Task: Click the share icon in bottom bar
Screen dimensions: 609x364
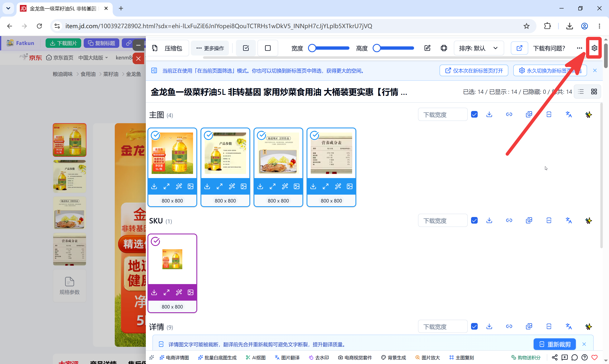Action: pos(555,358)
